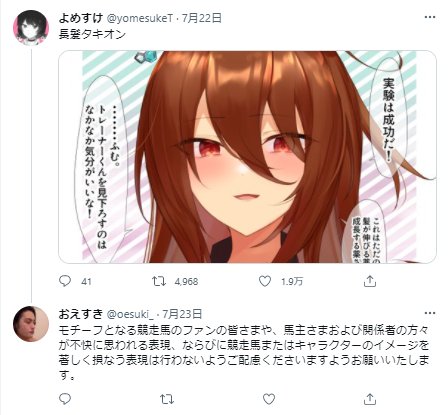Open the よめすけ display name link

coord(80,18)
